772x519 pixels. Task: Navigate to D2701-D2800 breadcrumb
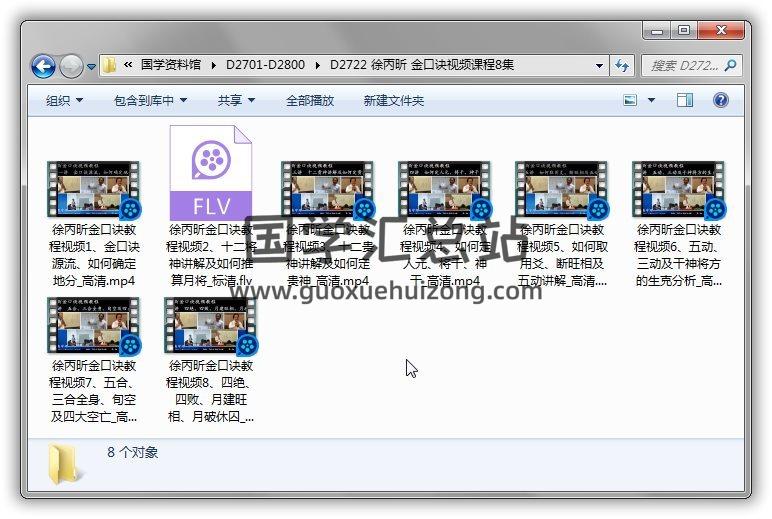click(x=267, y=66)
